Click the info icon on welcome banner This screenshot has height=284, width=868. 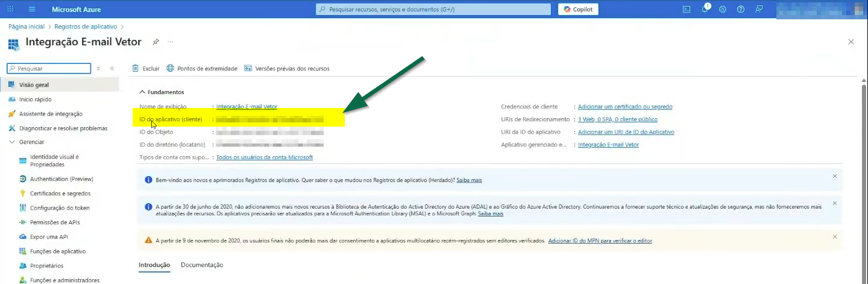148,180
